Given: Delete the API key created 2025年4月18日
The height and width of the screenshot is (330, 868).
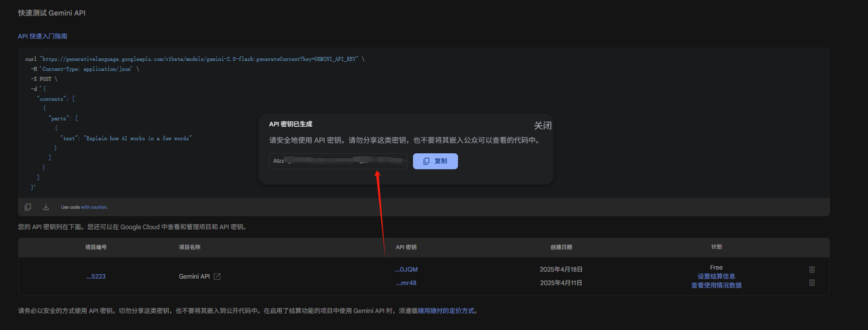Looking at the screenshot, I should [x=812, y=270].
